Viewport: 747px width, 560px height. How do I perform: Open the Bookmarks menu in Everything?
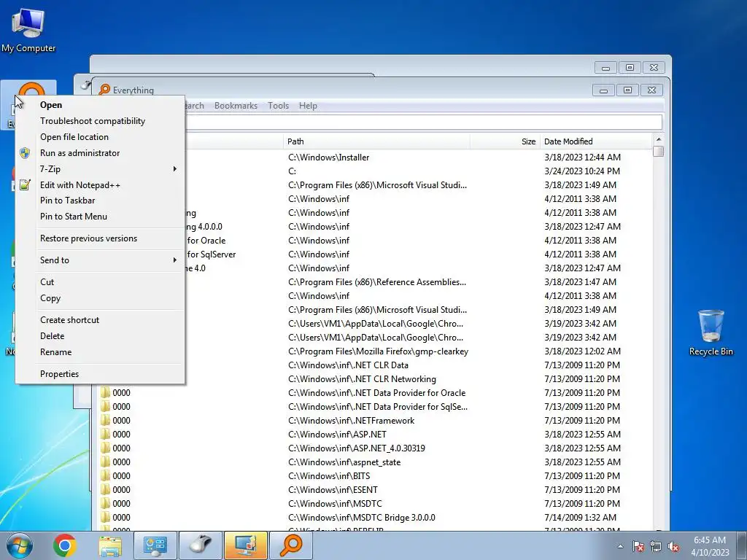coord(236,106)
